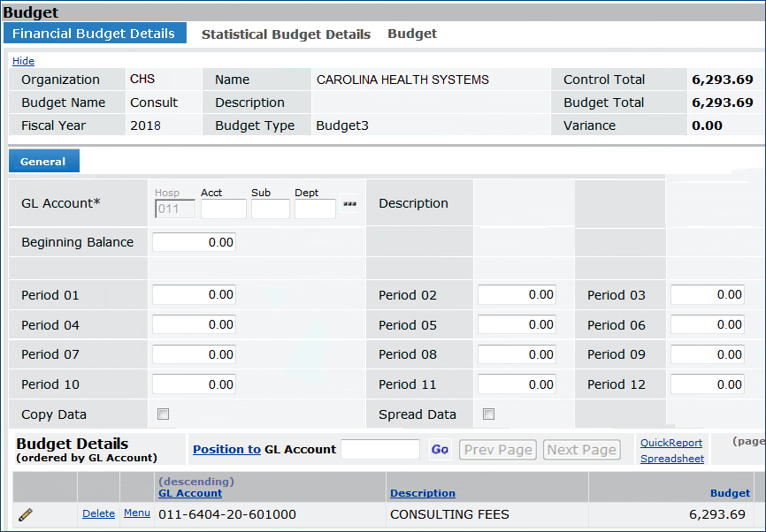Image resolution: width=766 pixels, height=532 pixels.
Task: Select the General section tab
Action: (43, 162)
